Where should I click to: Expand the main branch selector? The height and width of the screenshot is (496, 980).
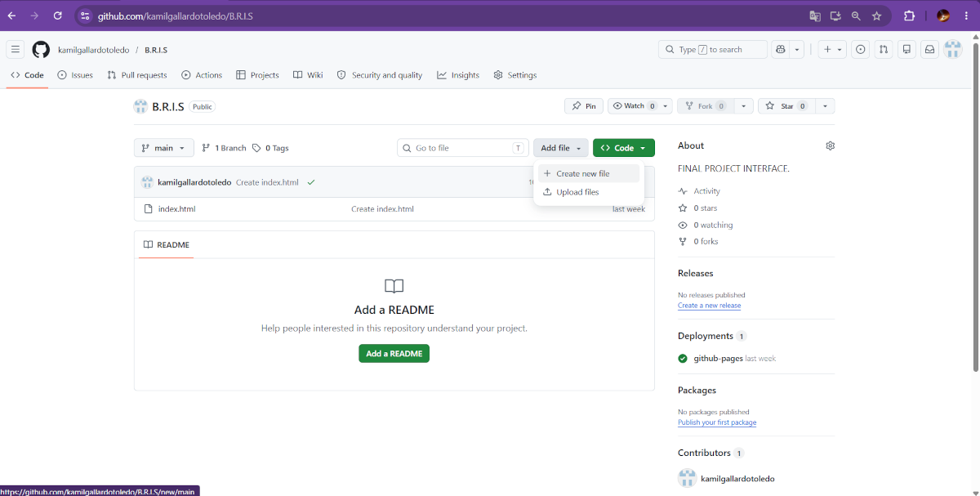click(x=164, y=148)
